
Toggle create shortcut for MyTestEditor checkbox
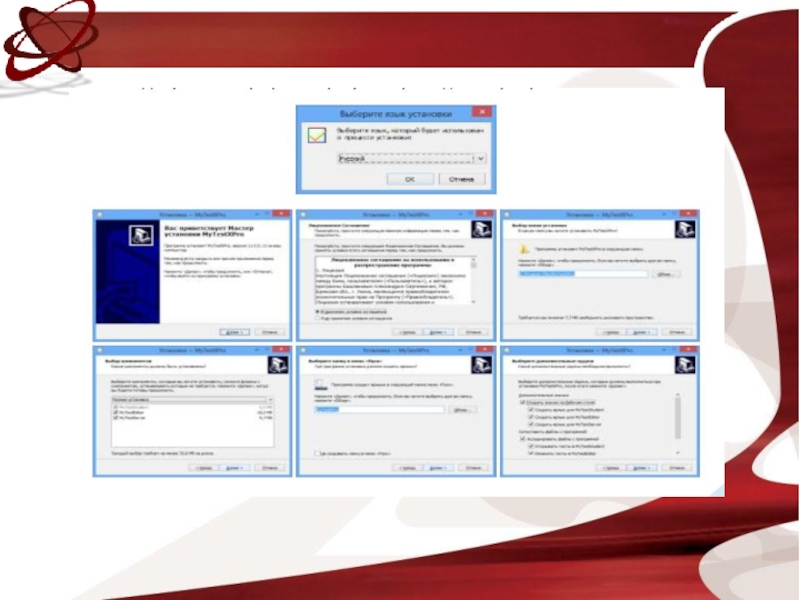click(531, 417)
